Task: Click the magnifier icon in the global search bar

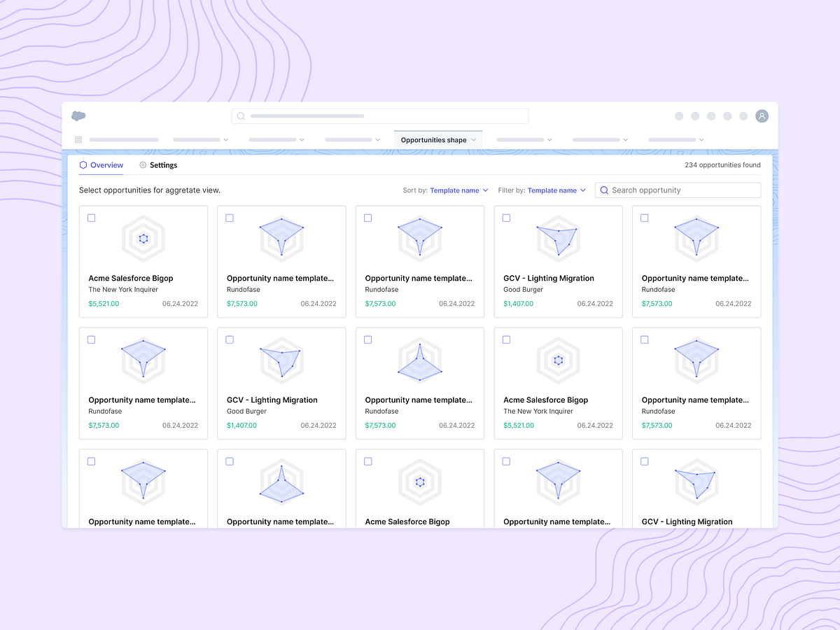Action: tap(240, 115)
